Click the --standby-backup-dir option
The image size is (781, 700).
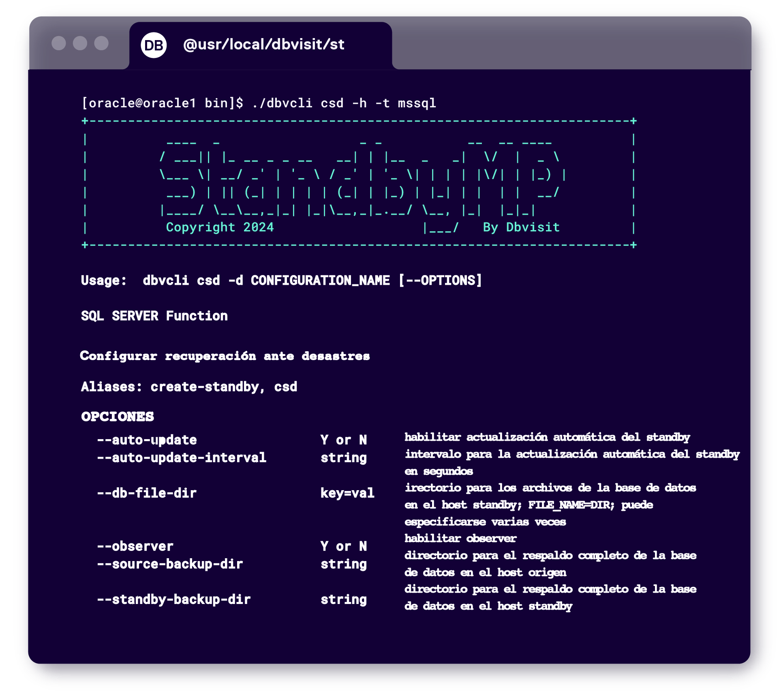click(173, 600)
